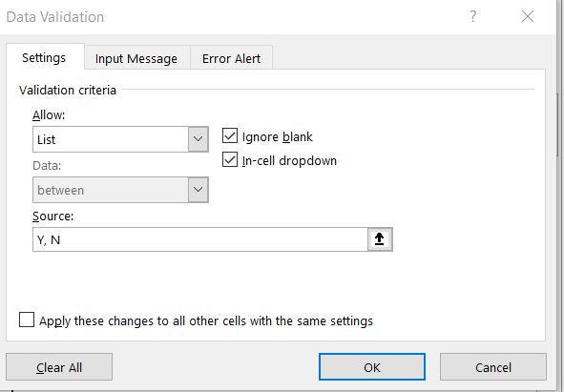
Task: Open help via the question mark icon
Action: coord(473,16)
